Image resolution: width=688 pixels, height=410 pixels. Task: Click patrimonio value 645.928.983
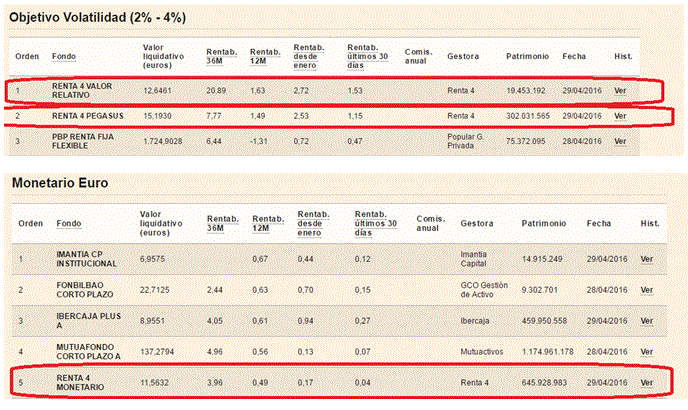pos(544,383)
